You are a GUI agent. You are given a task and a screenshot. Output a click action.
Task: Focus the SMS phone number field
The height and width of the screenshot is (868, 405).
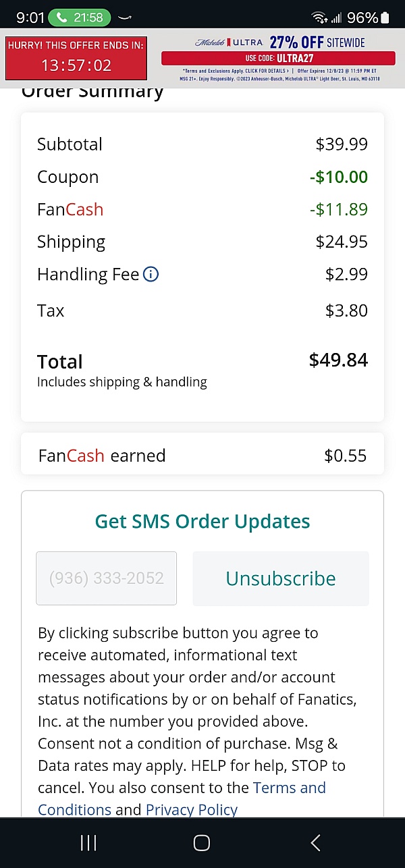click(x=107, y=578)
